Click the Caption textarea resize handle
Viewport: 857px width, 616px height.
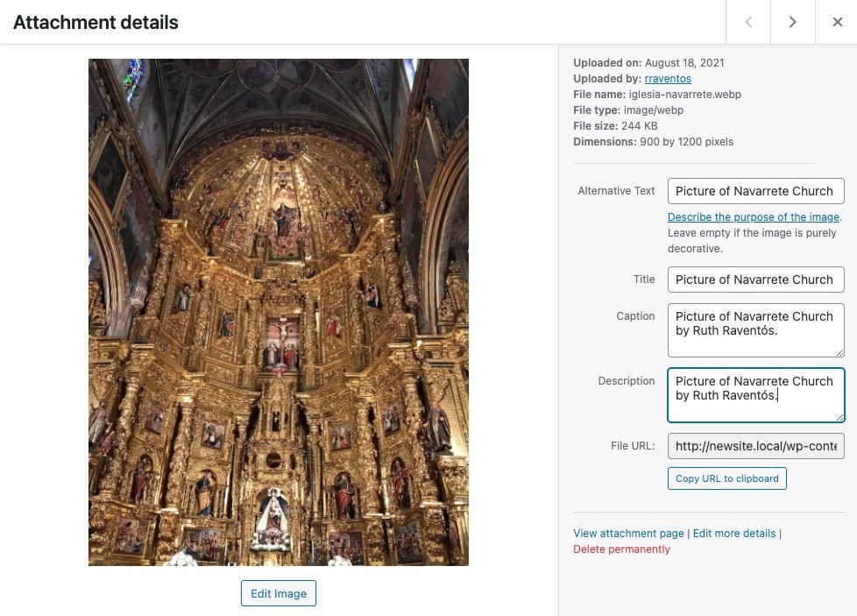(x=839, y=352)
